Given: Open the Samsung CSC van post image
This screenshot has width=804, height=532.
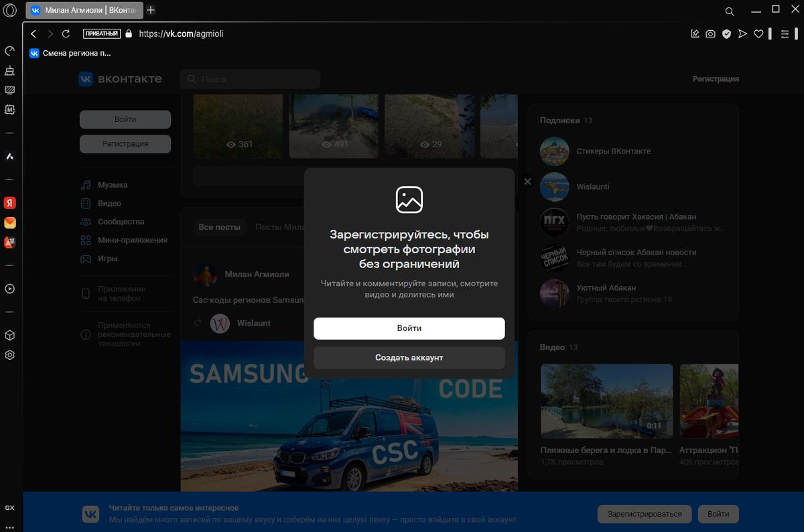Looking at the screenshot, I should [x=348, y=415].
